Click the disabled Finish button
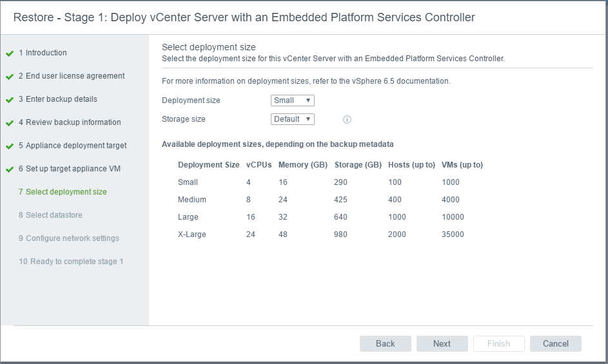The height and width of the screenshot is (364, 608). click(498, 344)
